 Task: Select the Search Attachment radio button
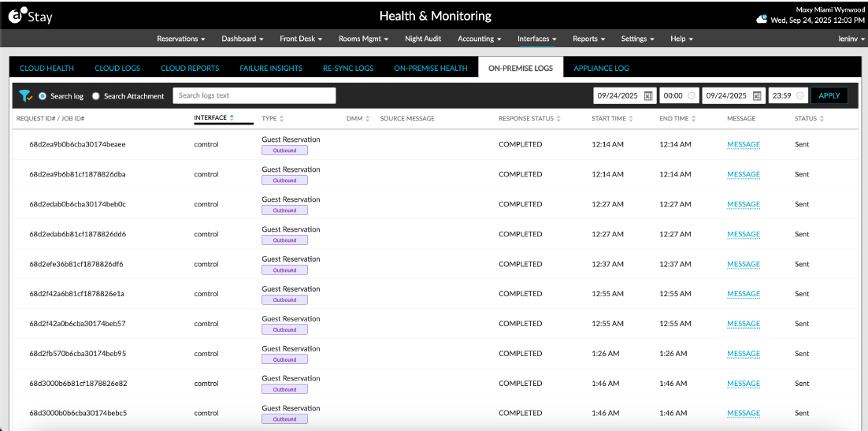pyautogui.click(x=96, y=96)
